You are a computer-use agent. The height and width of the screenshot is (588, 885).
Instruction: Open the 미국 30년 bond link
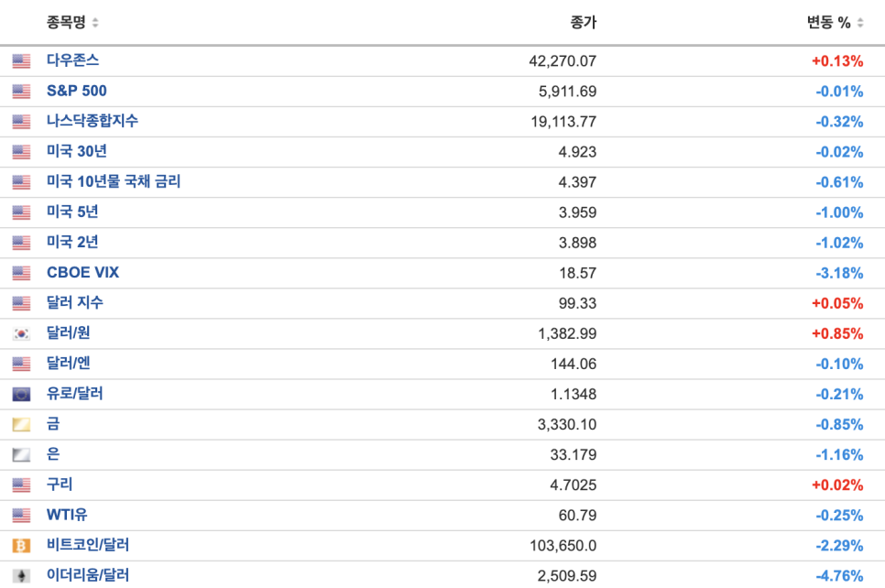[77, 151]
